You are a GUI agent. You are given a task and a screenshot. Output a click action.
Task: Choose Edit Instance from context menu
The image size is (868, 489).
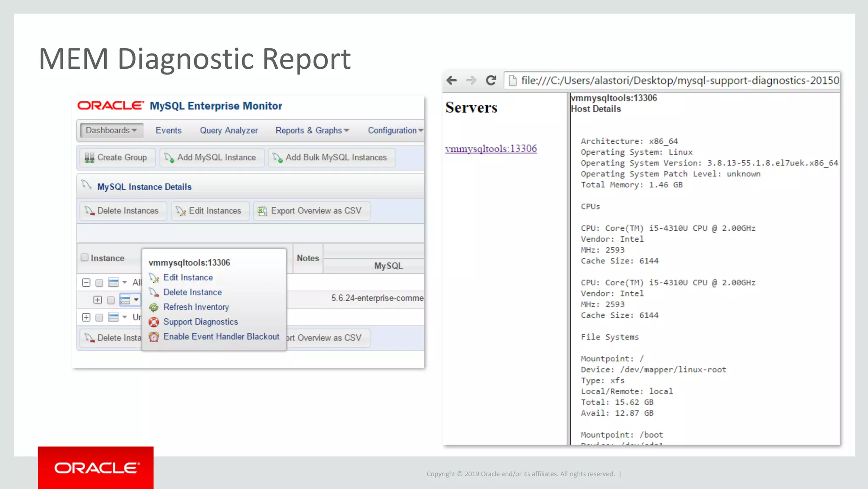pyautogui.click(x=188, y=277)
